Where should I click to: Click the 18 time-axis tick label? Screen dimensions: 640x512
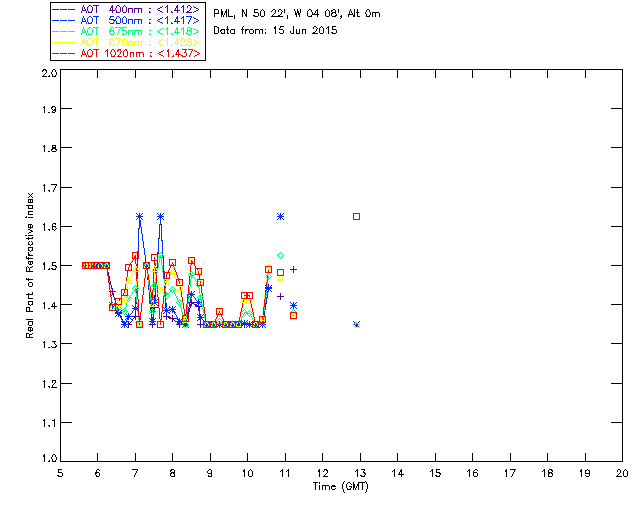pyautogui.click(x=547, y=473)
